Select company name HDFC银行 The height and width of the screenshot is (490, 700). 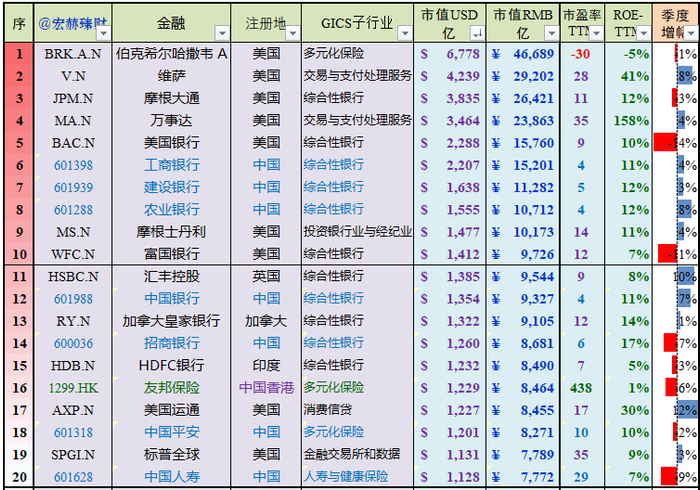click(171, 366)
